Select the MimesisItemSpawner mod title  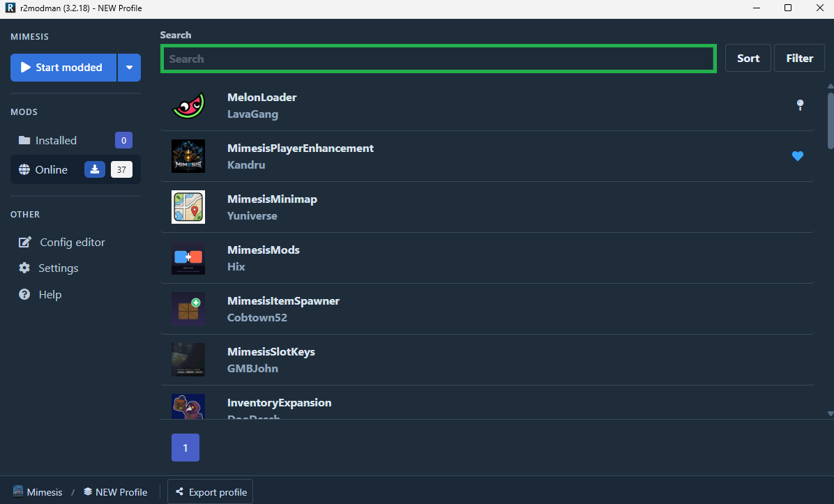[283, 301]
